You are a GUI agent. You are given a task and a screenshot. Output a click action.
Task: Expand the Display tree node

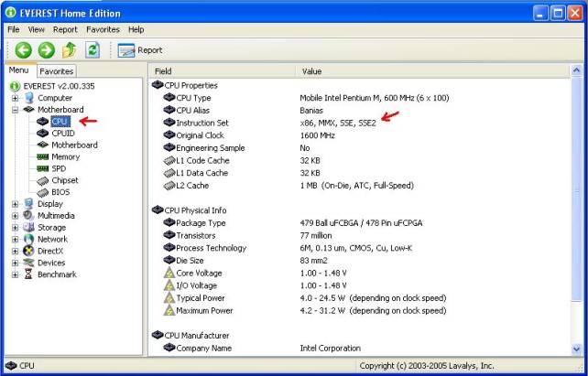(x=15, y=204)
